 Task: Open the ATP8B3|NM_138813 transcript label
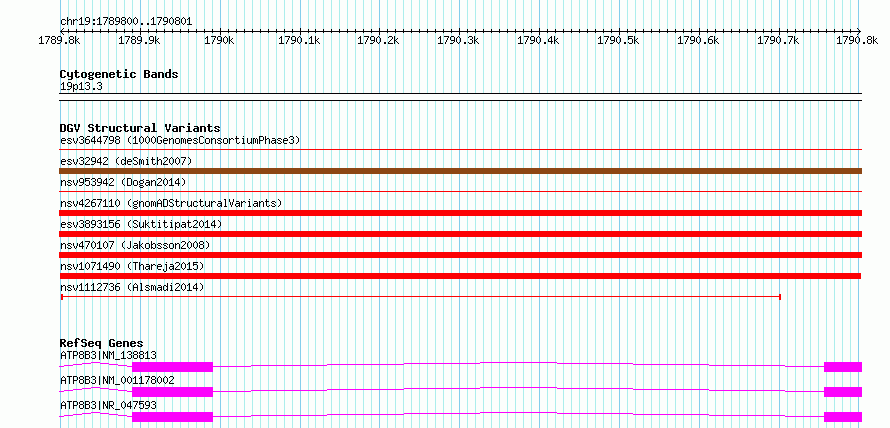108,355
